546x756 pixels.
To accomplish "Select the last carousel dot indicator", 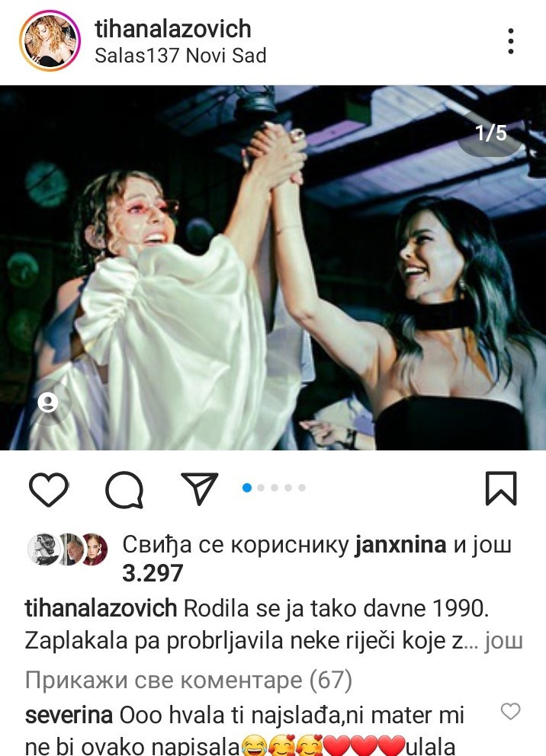I will (x=302, y=488).
